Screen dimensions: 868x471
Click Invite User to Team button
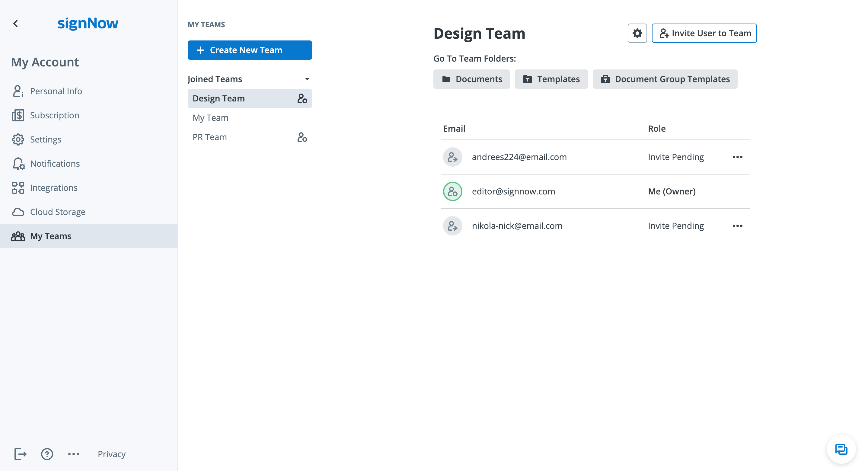(704, 33)
